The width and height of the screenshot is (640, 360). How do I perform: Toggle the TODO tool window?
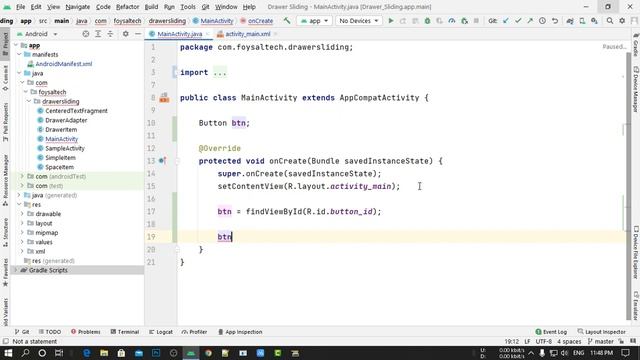point(50,332)
